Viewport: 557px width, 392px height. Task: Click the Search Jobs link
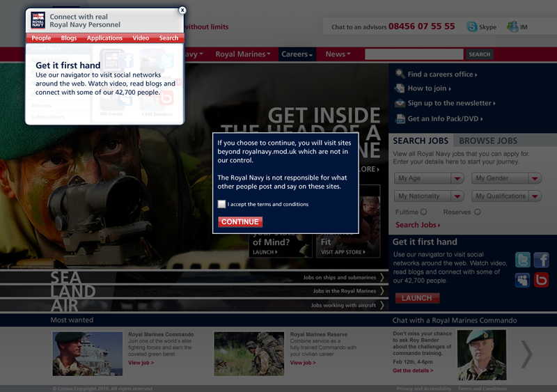coord(418,225)
